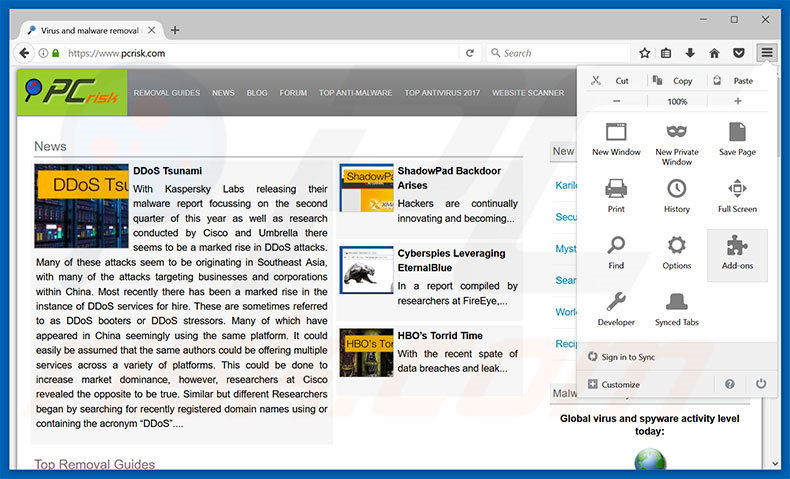Click the PCrisk site logo
Image resolution: width=790 pixels, height=479 pixels.
[x=72, y=92]
